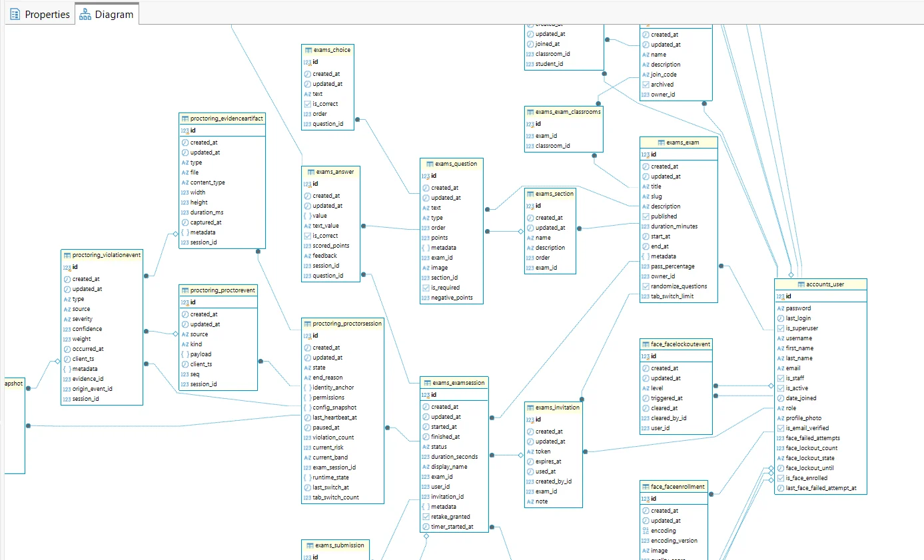Click the face_facelockoutevent table header icon
The height and width of the screenshot is (560, 924).
coord(646,344)
